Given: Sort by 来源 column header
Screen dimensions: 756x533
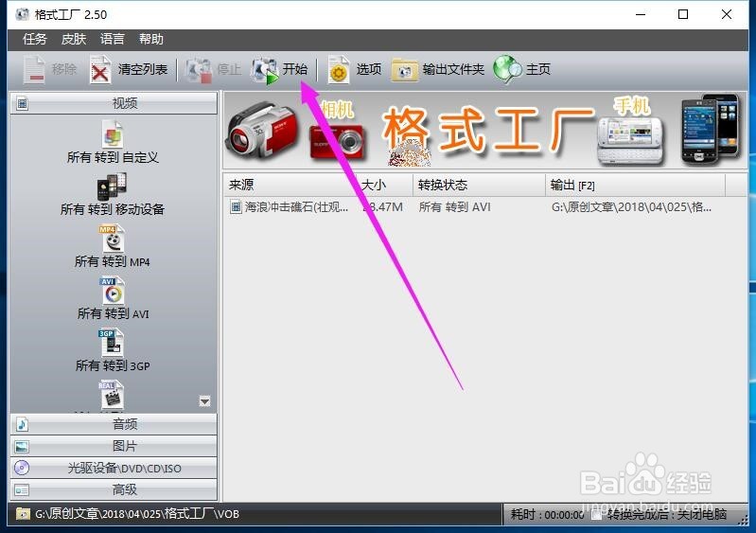Looking at the screenshot, I should click(289, 186).
